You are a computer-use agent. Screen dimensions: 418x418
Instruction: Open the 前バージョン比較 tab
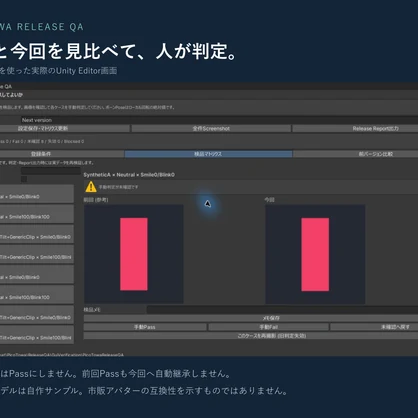355,154
